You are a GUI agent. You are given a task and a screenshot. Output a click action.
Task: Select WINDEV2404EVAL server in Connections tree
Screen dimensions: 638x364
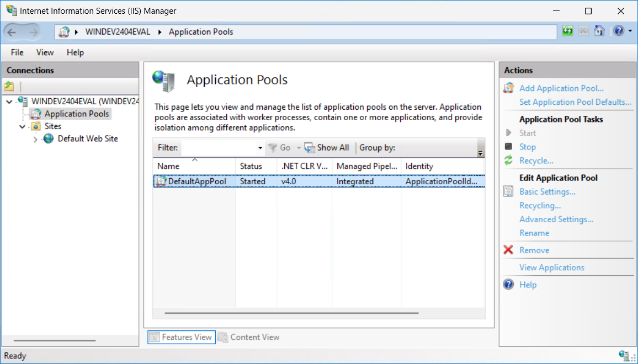(85, 101)
